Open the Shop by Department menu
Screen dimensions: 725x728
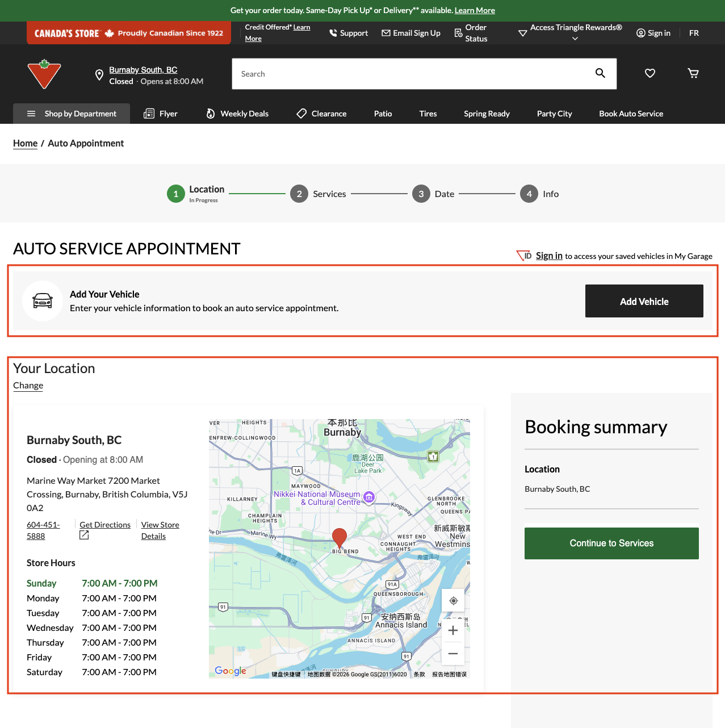point(72,114)
